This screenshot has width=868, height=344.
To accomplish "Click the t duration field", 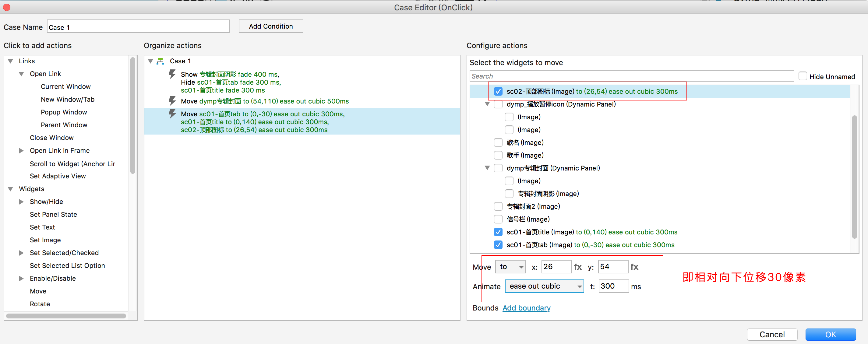I will tap(614, 286).
